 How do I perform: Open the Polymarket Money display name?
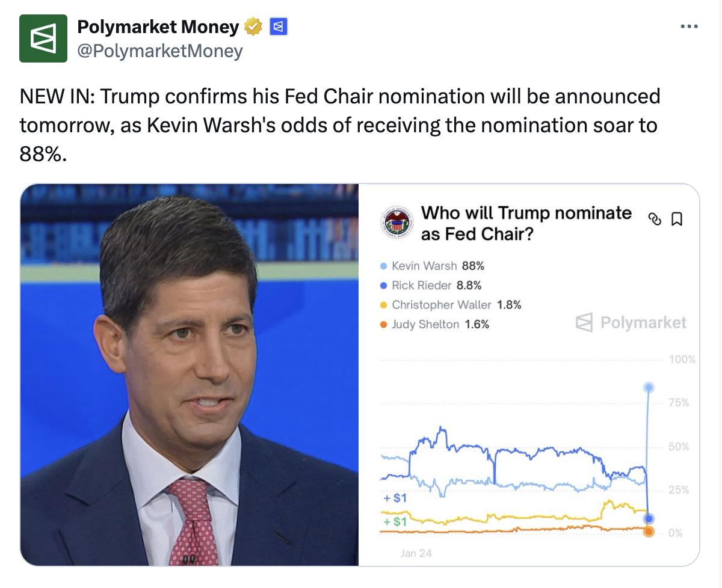click(158, 26)
